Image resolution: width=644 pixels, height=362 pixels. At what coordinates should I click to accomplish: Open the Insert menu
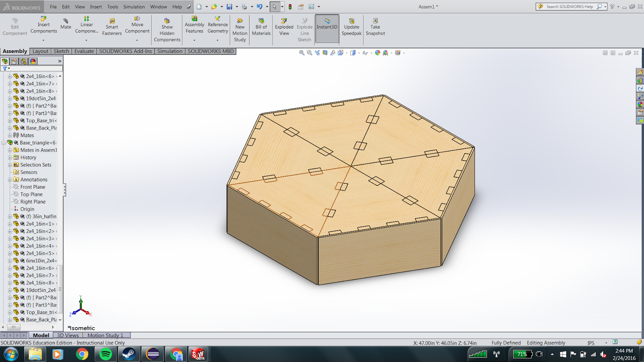pyautogui.click(x=96, y=7)
